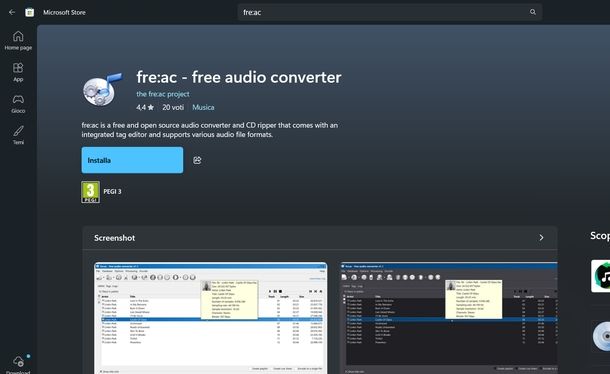Click the 4,4 star rating
This screenshot has height=374, width=610.
[145, 107]
